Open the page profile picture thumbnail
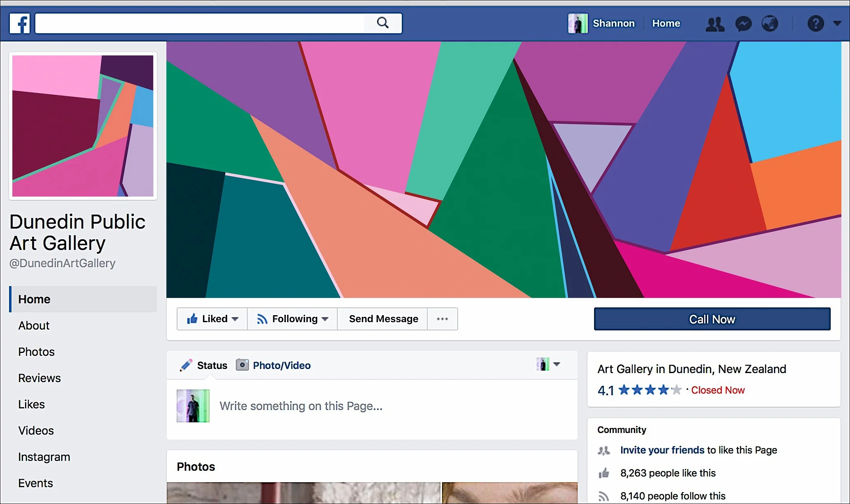 coord(83,126)
